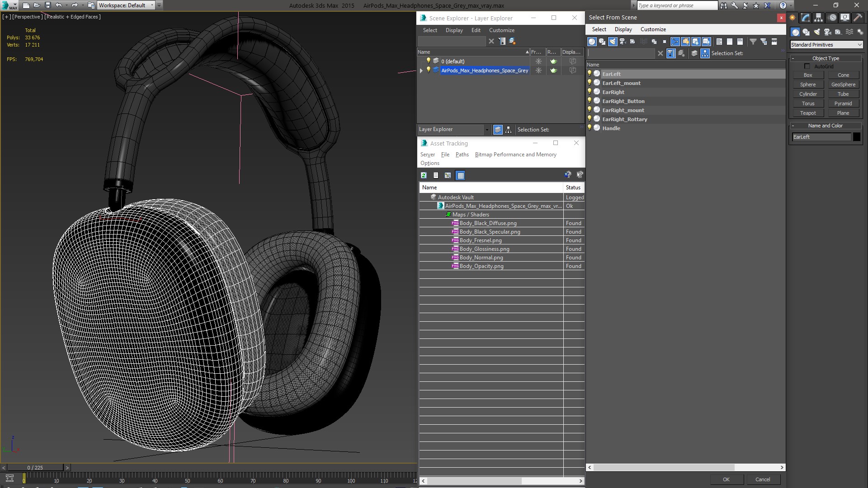Screen dimensions: 868x488
Task: Click Sort by Layer icon in Select From Scene
Action: tap(694, 53)
